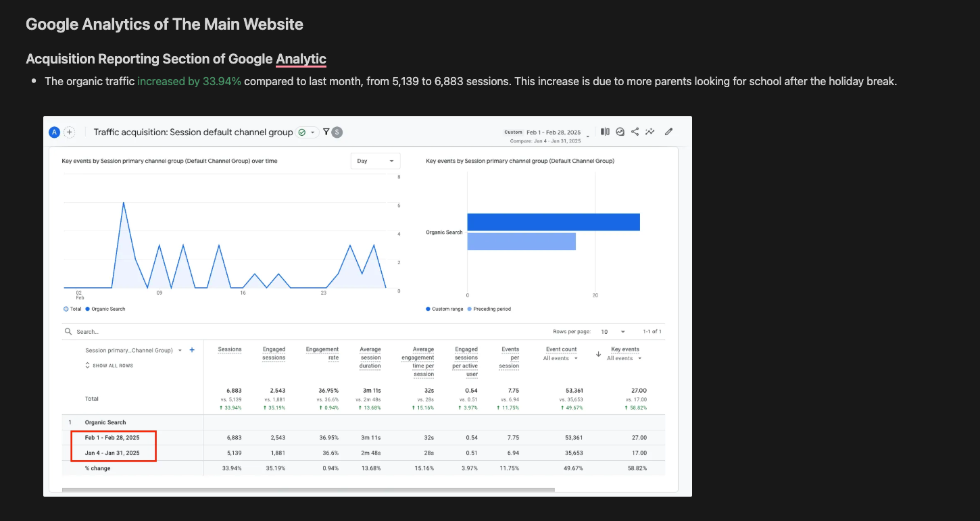
Task: Open the edit comparisons column icon
Action: pos(605,132)
